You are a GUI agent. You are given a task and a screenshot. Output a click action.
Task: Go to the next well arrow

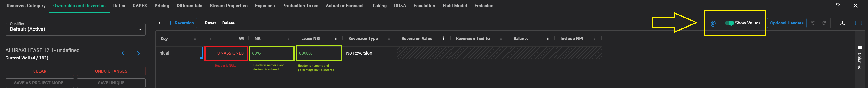[x=138, y=53]
